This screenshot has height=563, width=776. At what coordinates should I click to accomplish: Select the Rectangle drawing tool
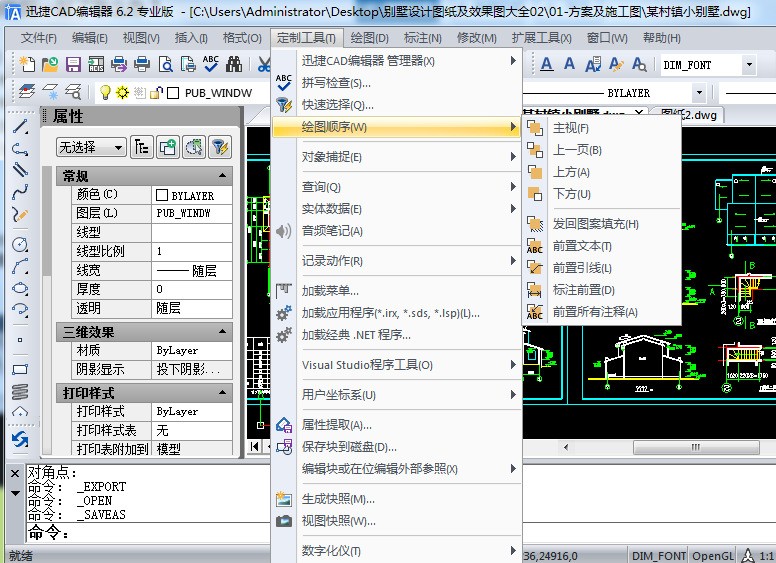(x=20, y=369)
